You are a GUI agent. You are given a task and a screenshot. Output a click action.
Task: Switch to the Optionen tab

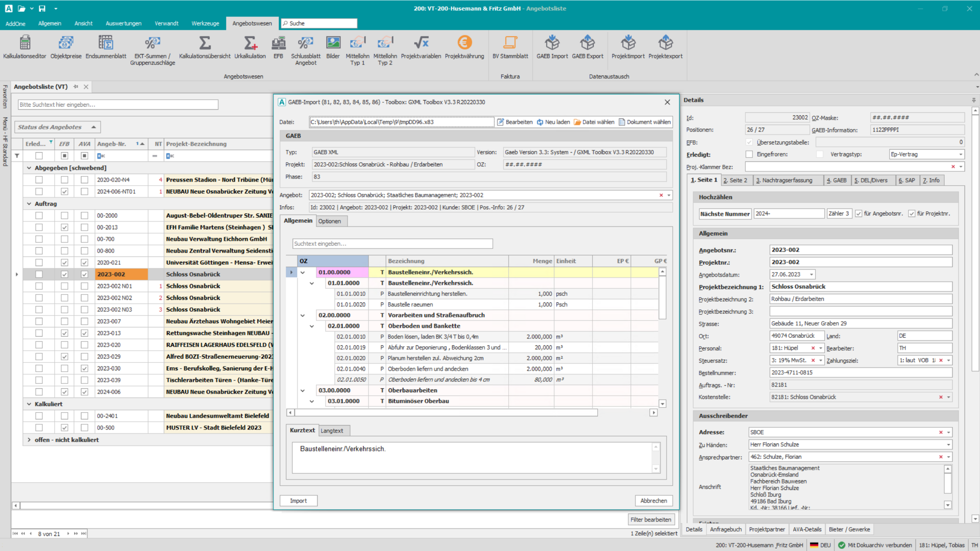[x=329, y=221]
